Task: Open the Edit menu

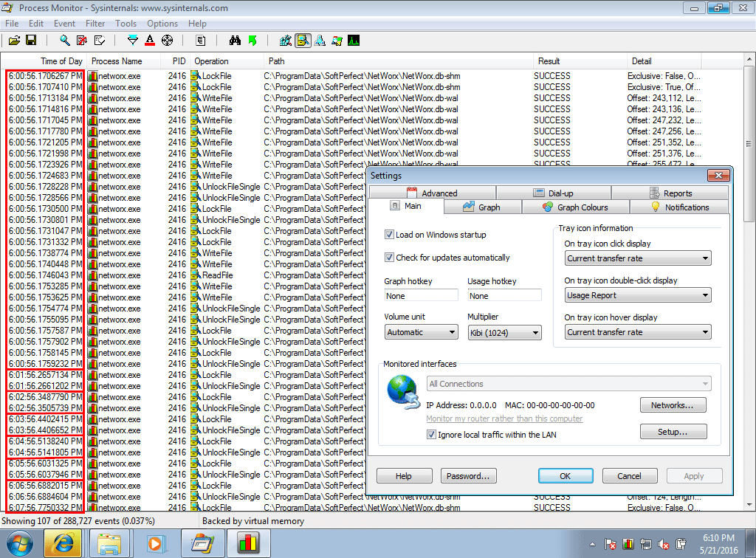Action: tap(36, 24)
